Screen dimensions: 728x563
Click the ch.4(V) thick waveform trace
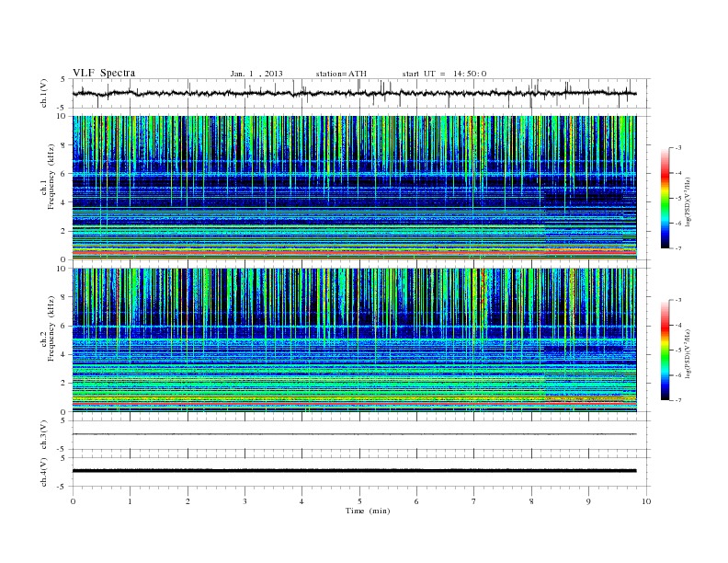point(354,471)
